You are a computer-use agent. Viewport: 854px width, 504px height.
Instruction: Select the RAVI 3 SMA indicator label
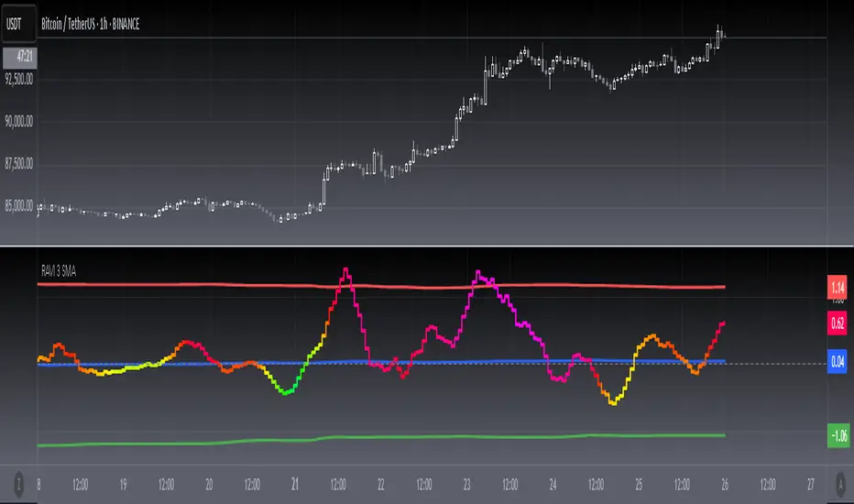point(59,271)
